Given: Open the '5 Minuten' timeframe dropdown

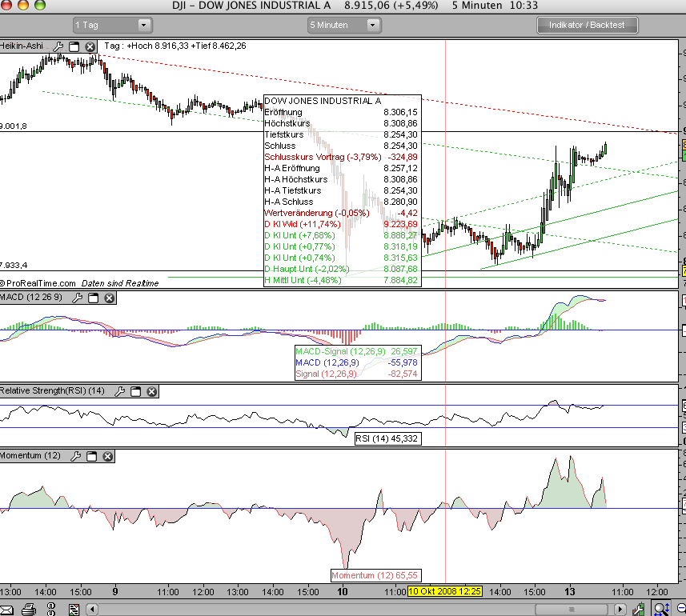Looking at the screenshot, I should click(344, 25).
